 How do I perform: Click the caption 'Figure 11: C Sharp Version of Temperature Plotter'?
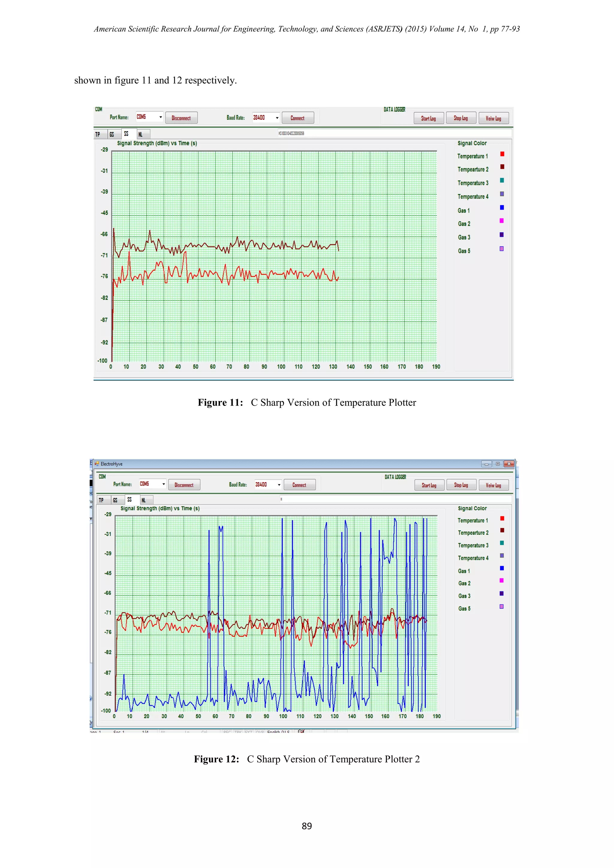coord(307,403)
